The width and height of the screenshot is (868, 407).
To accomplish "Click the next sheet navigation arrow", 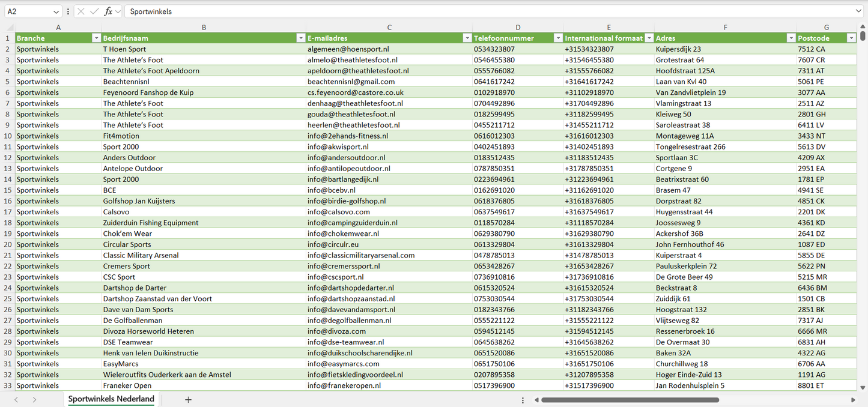I will coord(34,400).
